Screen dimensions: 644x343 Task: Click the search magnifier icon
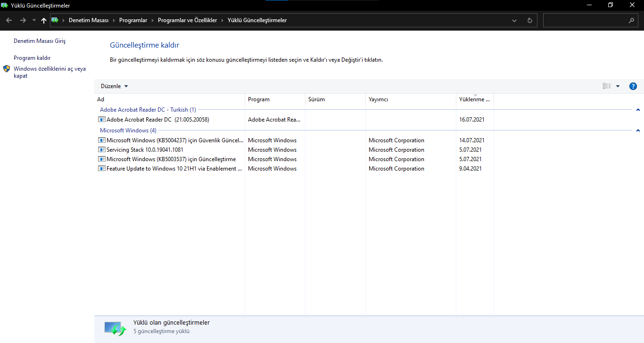coord(632,21)
